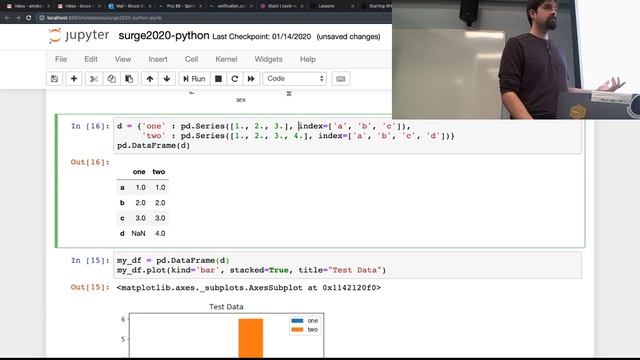
Task: Interrupt the kernel with the stop icon
Action: (x=218, y=79)
